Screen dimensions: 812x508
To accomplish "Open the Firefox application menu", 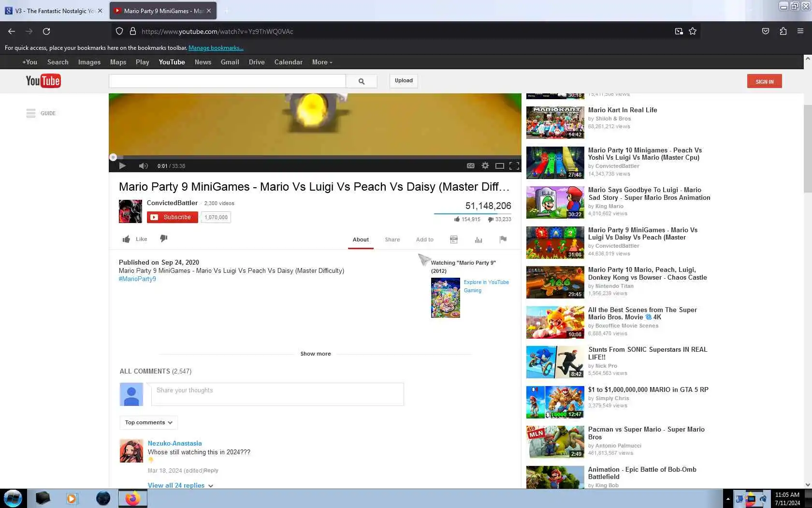I will tap(800, 31).
